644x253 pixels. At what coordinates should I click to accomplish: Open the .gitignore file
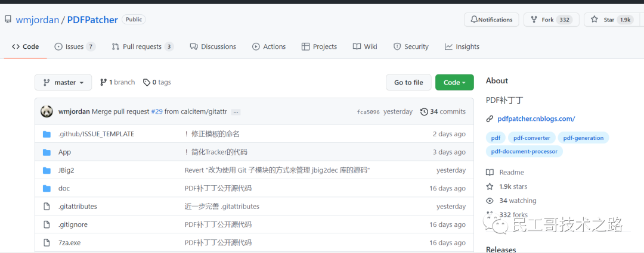pos(73,224)
